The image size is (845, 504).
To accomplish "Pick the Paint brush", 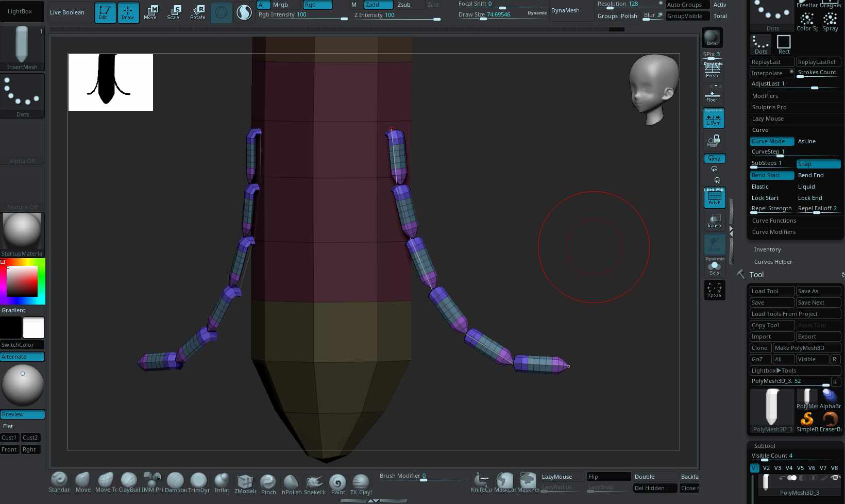I will pyautogui.click(x=338, y=484).
